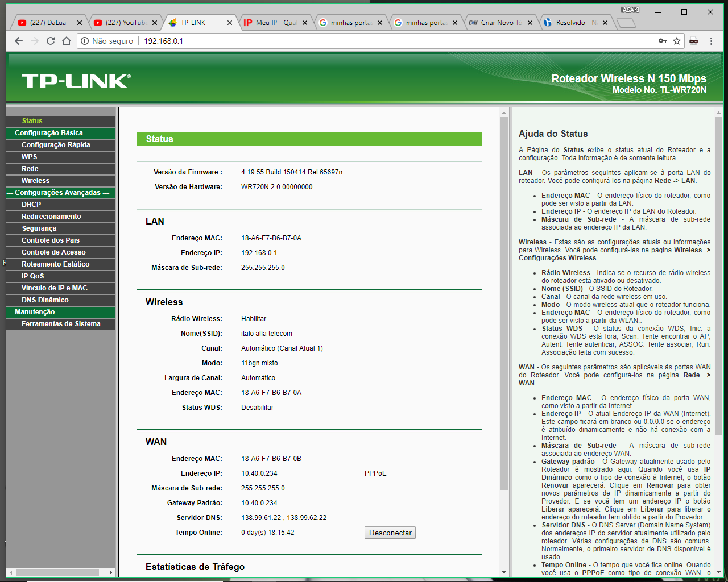Screen dimensions: 728x582
Task: Click firmware version 4.19.55 Build text
Action: [x=292, y=172]
